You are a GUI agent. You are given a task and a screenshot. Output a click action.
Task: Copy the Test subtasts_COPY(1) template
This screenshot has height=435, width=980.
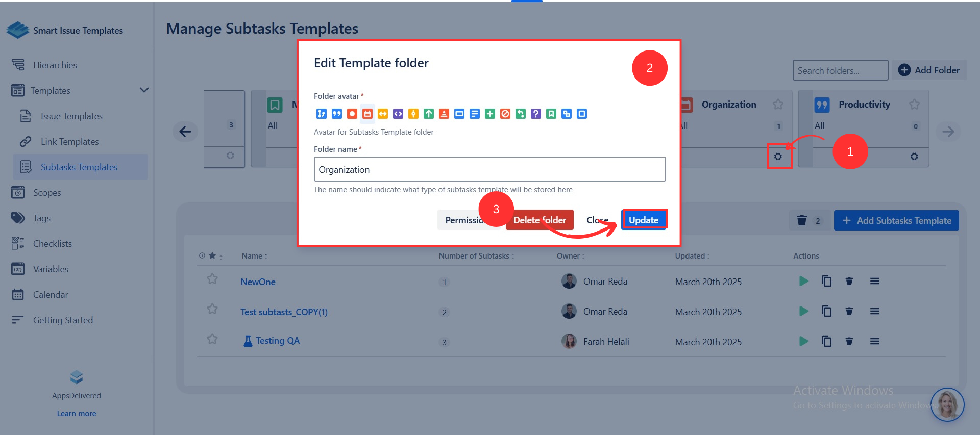(x=826, y=312)
